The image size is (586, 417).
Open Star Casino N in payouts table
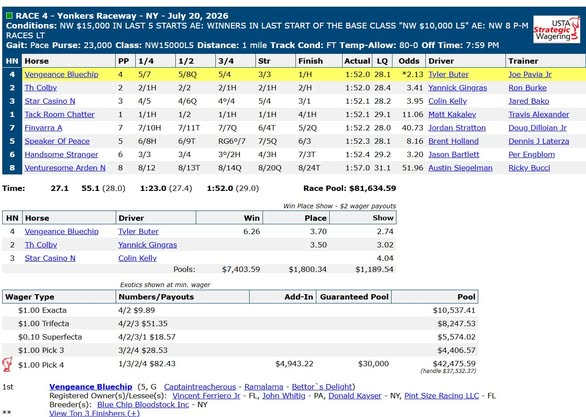[50, 258]
